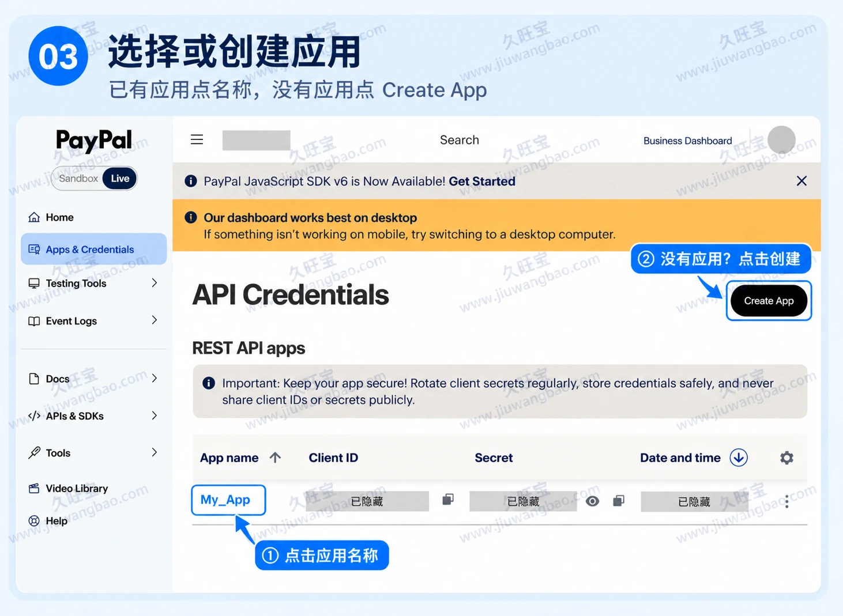
Task: Click the Video Library icon
Action: pos(34,489)
